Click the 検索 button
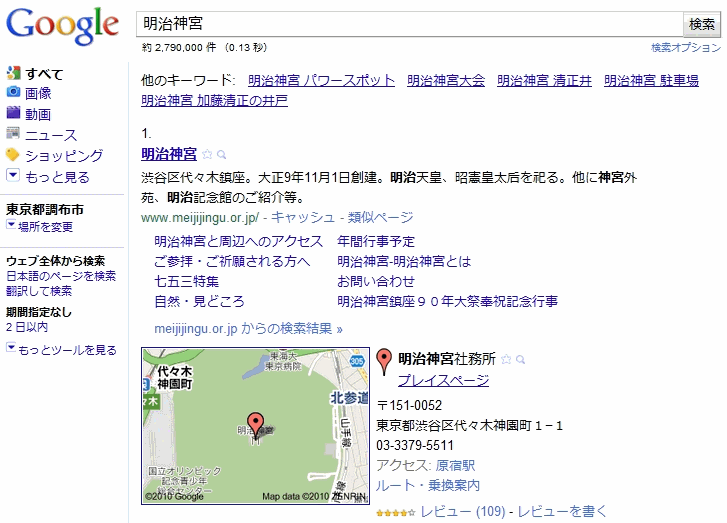 click(x=702, y=24)
